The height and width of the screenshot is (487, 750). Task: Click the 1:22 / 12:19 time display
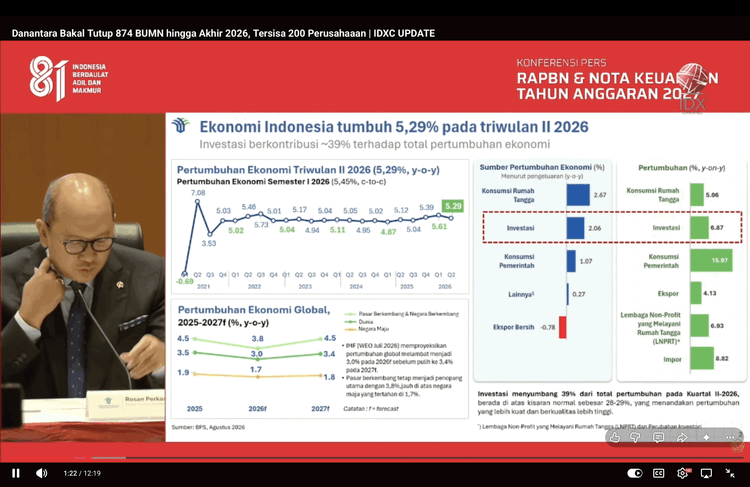click(x=82, y=473)
